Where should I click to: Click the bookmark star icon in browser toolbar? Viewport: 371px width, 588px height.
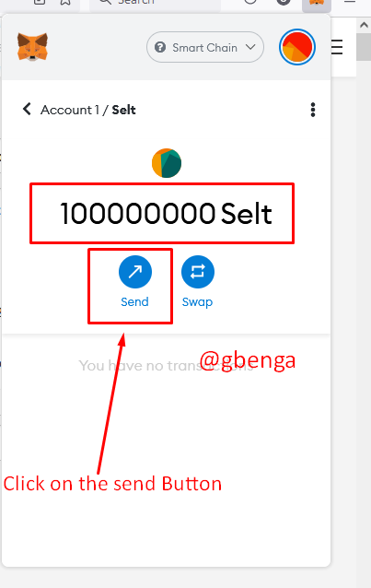coord(65,2)
